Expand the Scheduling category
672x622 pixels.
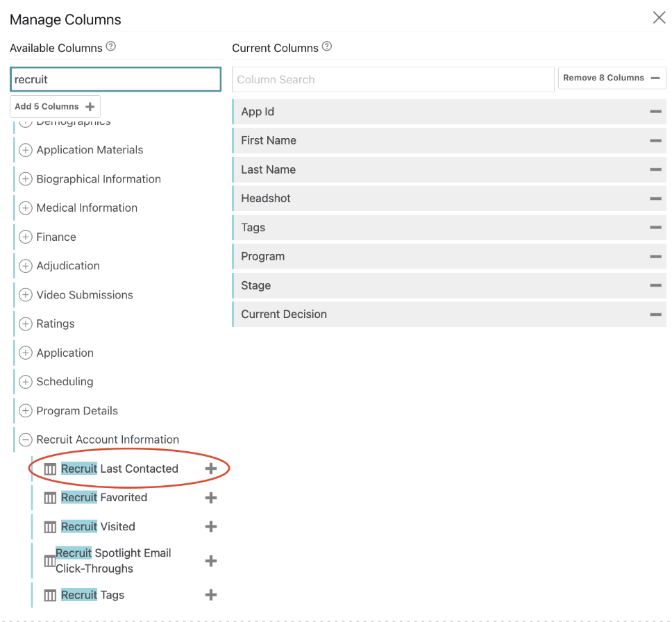[x=26, y=382]
